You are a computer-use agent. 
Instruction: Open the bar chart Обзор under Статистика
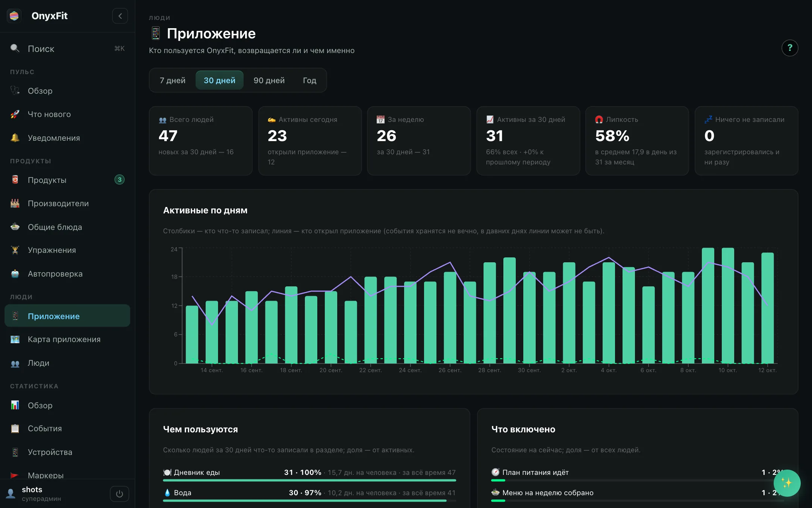(68, 405)
